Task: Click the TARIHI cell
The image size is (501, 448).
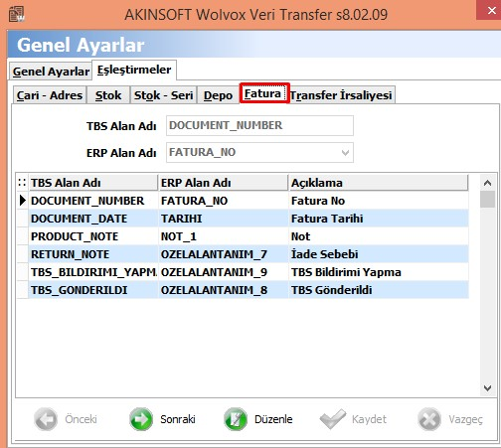Action: [224, 219]
